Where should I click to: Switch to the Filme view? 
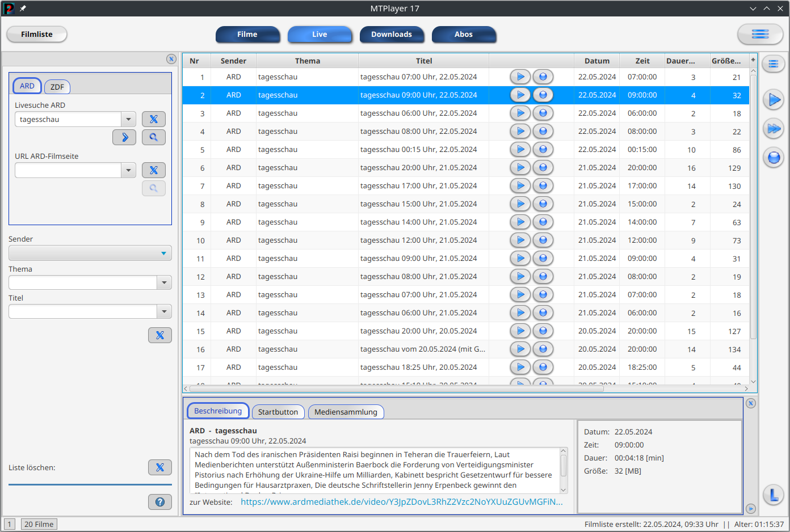247,35
